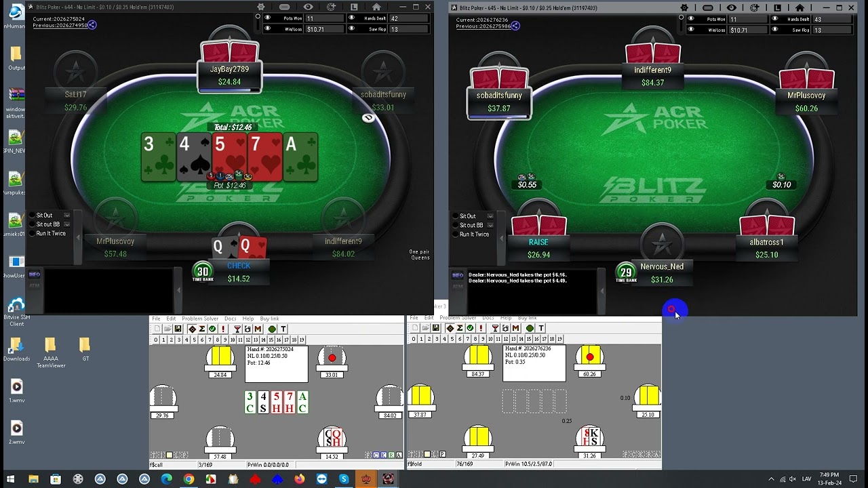This screenshot has width=868, height=488.
Task: Toggle Win/Loss eye in table 644 stats
Action: (x=268, y=29)
